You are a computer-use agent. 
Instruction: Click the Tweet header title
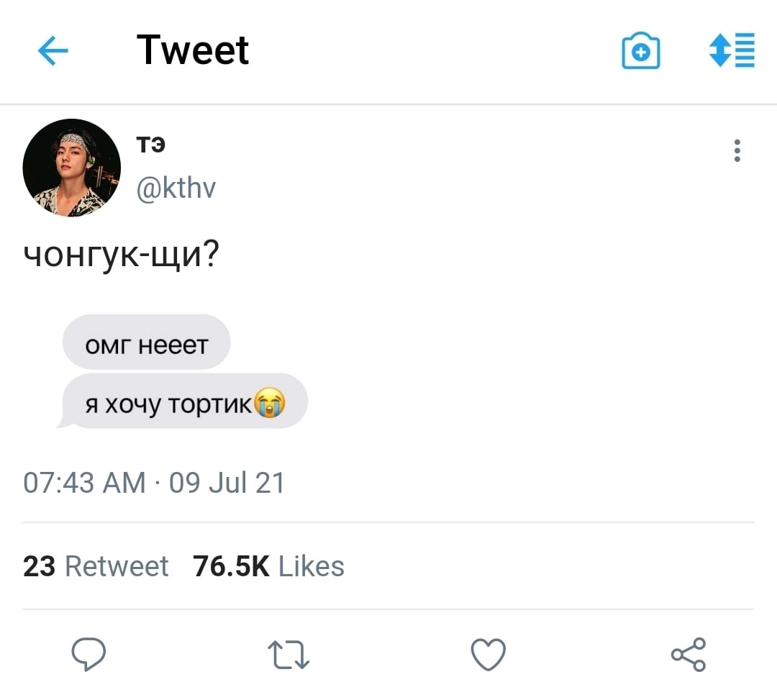coord(193,50)
